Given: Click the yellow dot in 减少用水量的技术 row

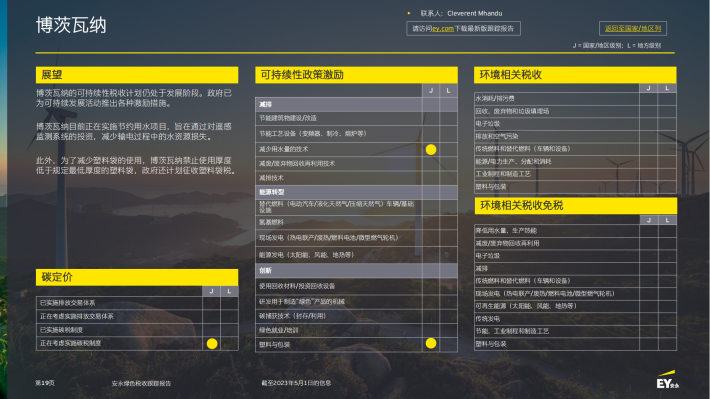Looking at the screenshot, I should click(x=431, y=149).
